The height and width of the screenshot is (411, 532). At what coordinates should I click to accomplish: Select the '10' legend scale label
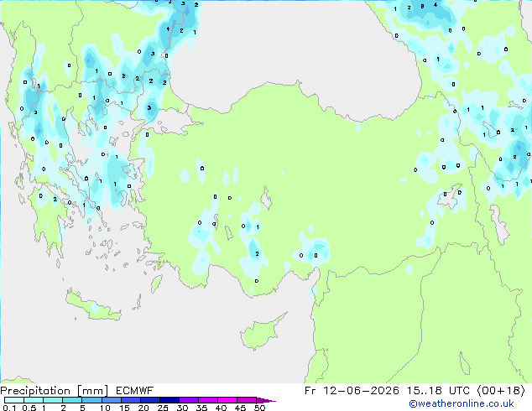(x=105, y=408)
